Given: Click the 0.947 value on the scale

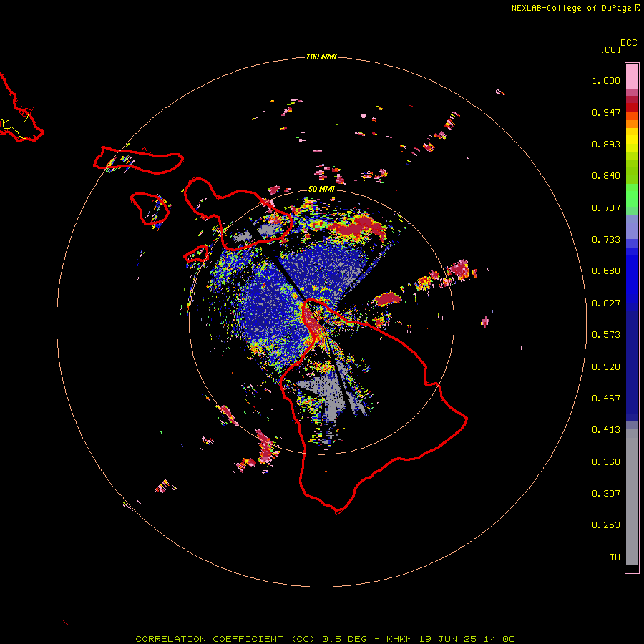Looking at the screenshot, I should [x=606, y=112].
